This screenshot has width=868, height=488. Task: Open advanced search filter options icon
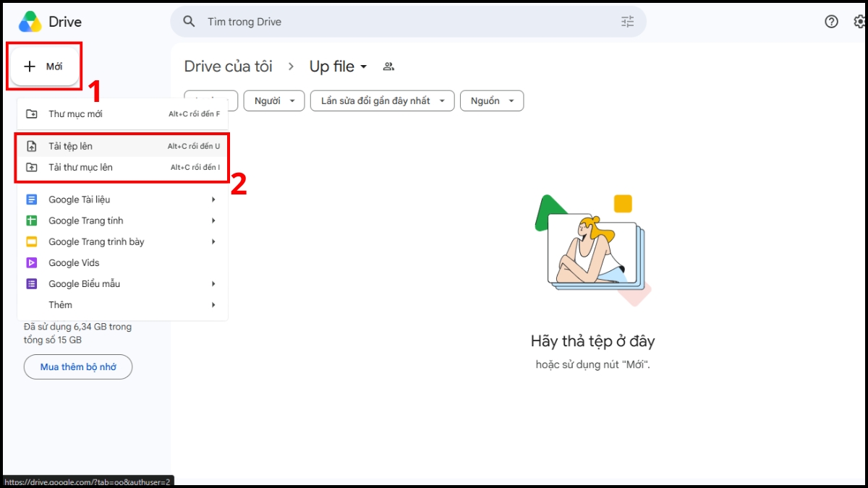[x=627, y=22]
